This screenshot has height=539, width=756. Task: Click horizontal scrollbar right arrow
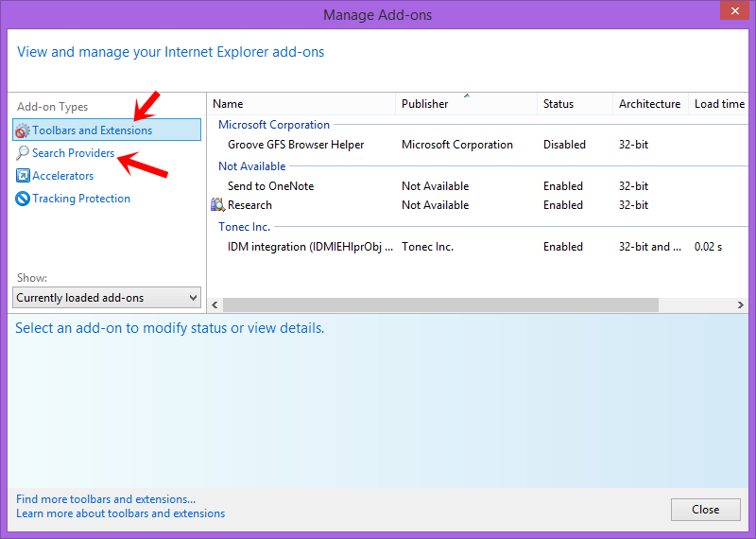741,305
